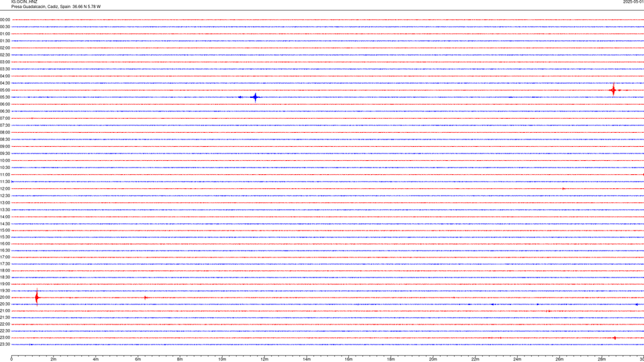Select the 18:00 trace time label
This screenshot has width=644, height=362.
click(5, 271)
